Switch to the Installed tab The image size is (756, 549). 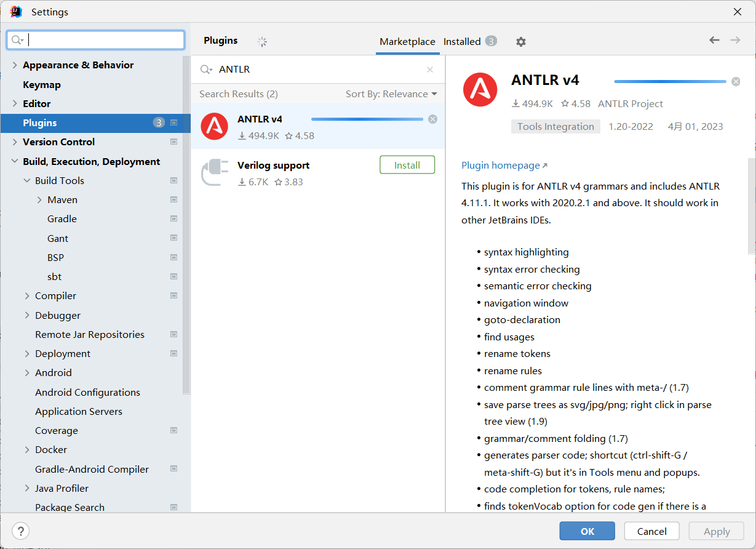pyautogui.click(x=470, y=42)
